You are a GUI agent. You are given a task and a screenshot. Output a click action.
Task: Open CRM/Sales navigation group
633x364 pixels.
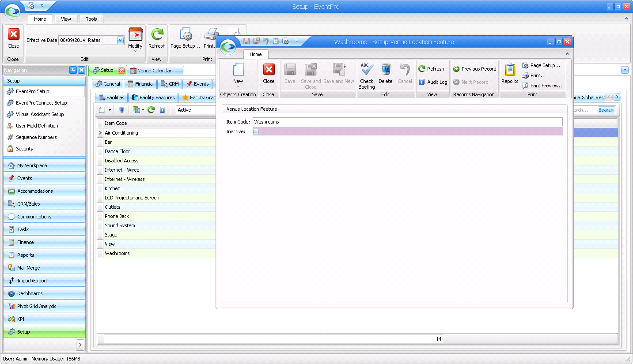[44, 204]
